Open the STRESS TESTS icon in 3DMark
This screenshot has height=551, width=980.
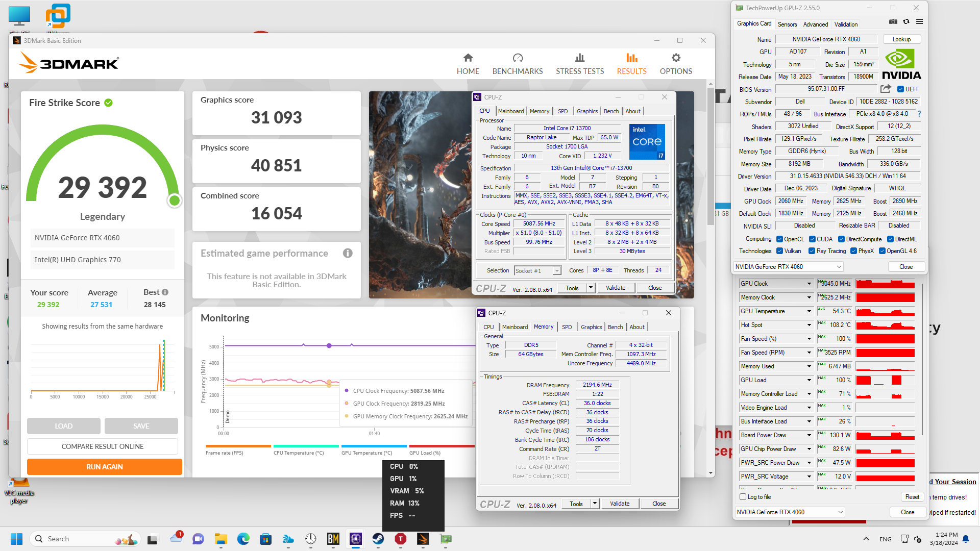coord(580,58)
